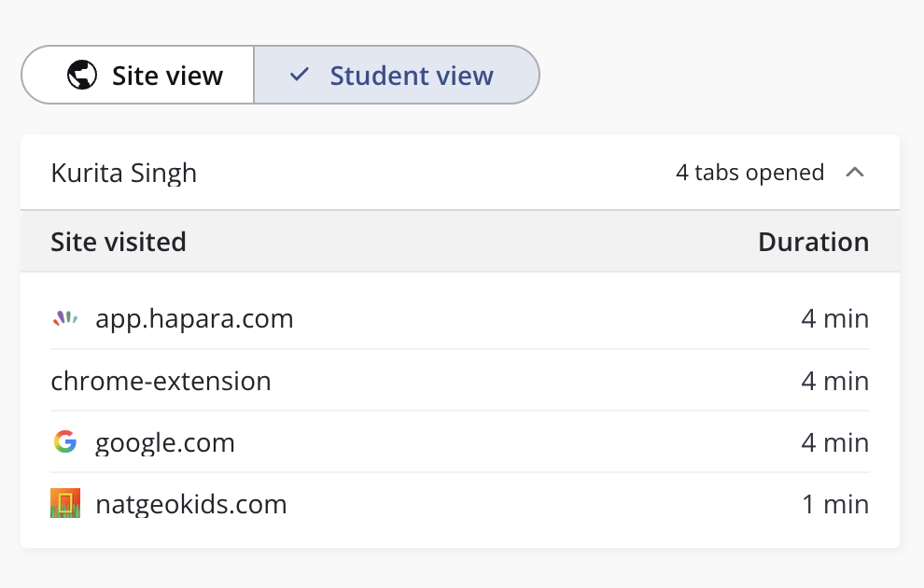924x588 pixels.
Task: Click the "4 tabs opened" label
Action: (749, 173)
